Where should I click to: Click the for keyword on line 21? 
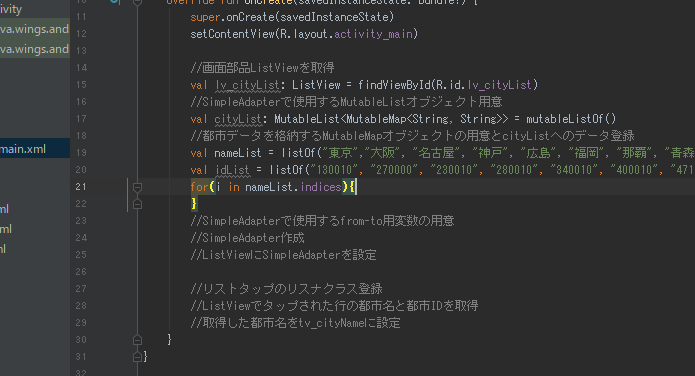pyautogui.click(x=199, y=187)
